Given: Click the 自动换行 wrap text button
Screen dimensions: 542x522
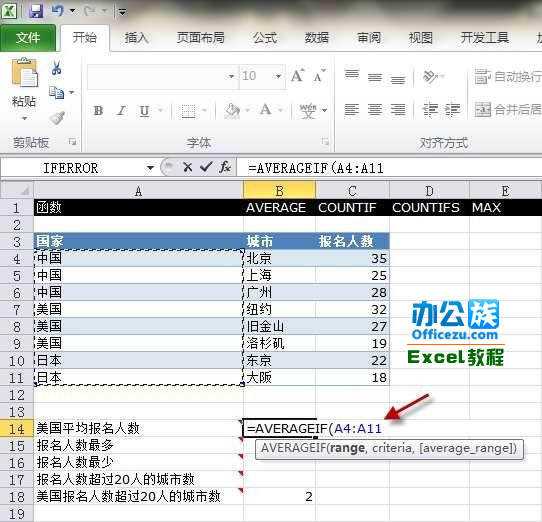Looking at the screenshot, I should point(507,76).
